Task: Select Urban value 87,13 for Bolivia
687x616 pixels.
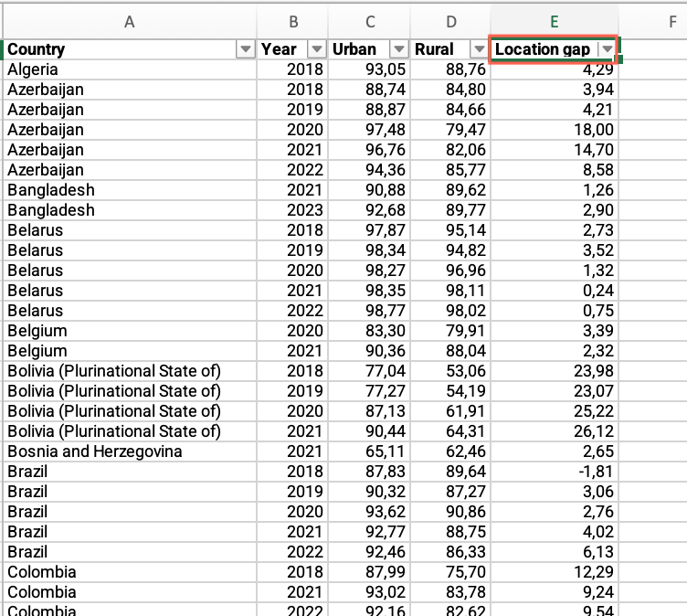Action: click(369, 410)
